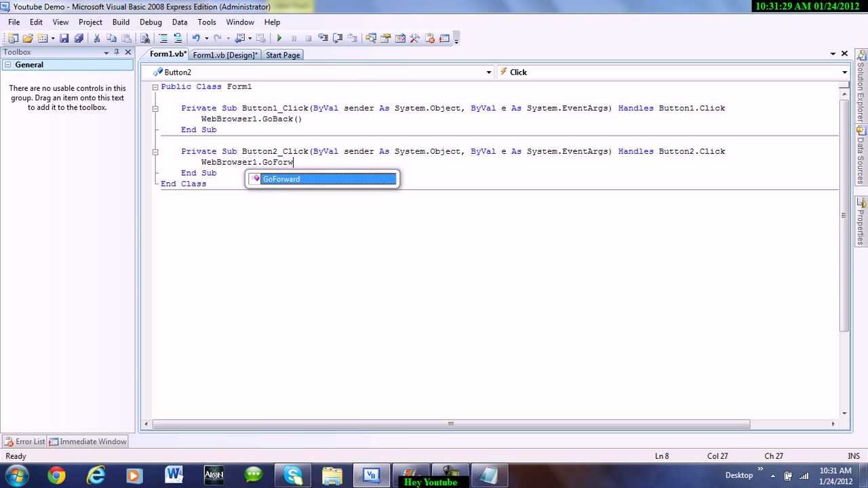Open Error List from toolbar icon
The image size is (868, 488).
click(x=430, y=39)
